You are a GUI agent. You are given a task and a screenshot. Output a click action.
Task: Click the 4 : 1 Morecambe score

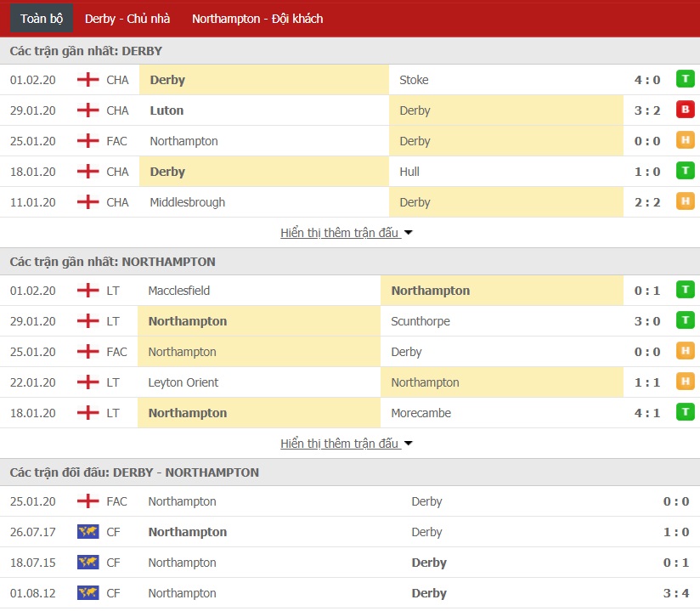pyautogui.click(x=646, y=413)
